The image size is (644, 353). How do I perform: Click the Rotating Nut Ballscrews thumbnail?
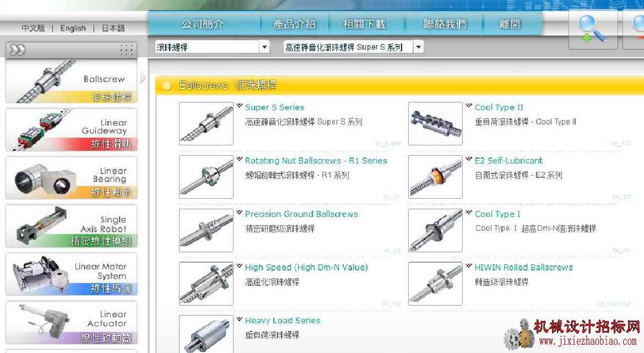pos(206,177)
